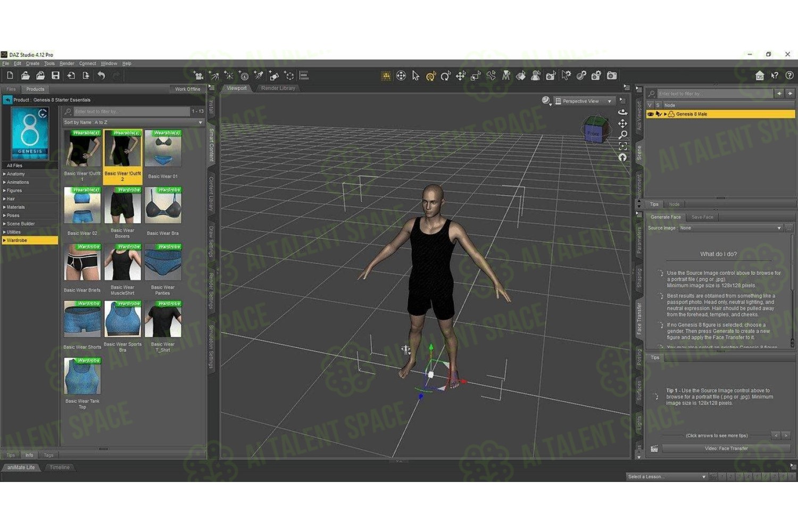This screenshot has width=798, height=532.
Task: Select the Basic Wear T_Shirt thumbnail
Action: [163, 320]
